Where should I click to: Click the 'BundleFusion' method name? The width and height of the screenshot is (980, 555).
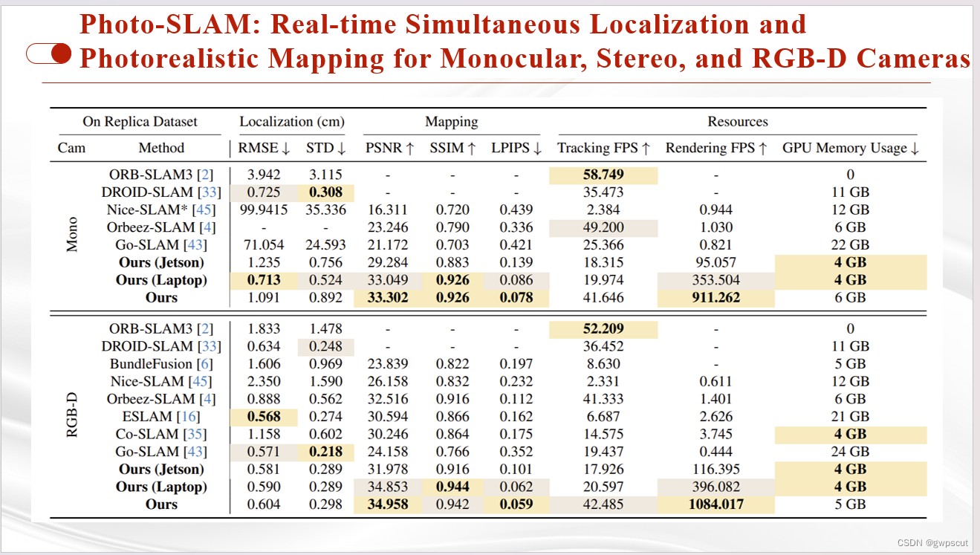point(150,364)
